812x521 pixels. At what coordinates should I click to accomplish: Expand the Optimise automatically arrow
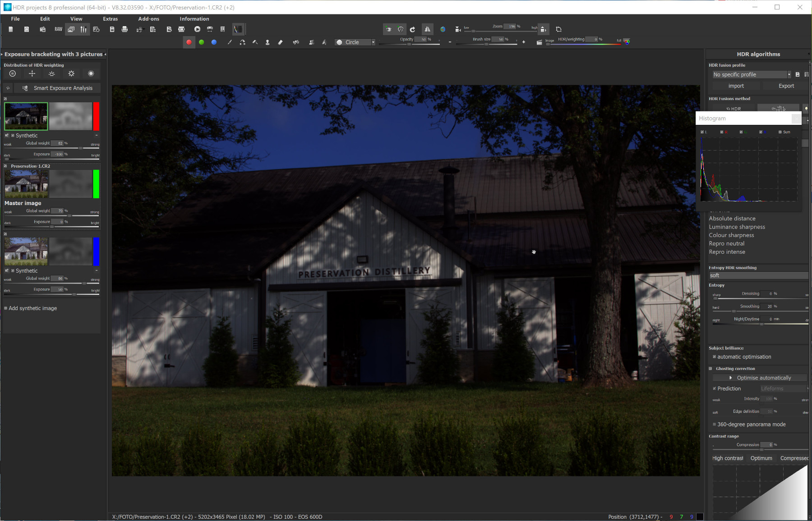[731, 378]
